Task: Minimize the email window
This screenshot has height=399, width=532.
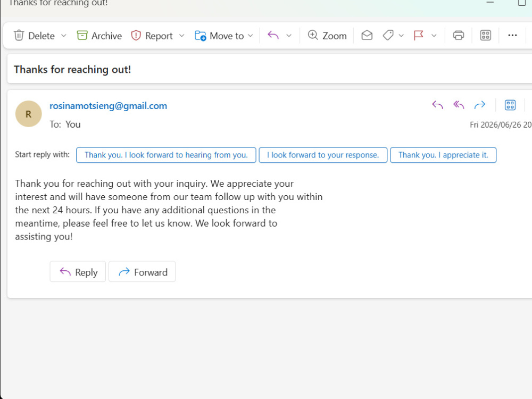Action: click(x=490, y=2)
